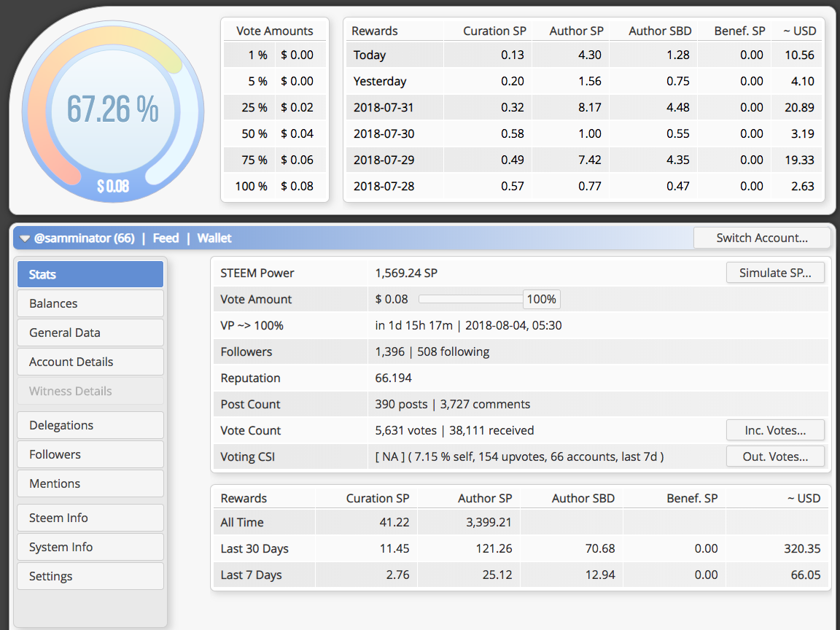Image resolution: width=840 pixels, height=630 pixels.
Task: Click the 320.35 USD value
Action: tap(802, 548)
